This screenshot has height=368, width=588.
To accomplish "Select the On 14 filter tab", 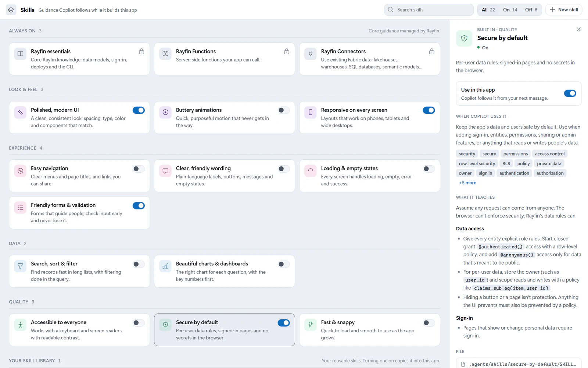I will click(x=510, y=10).
